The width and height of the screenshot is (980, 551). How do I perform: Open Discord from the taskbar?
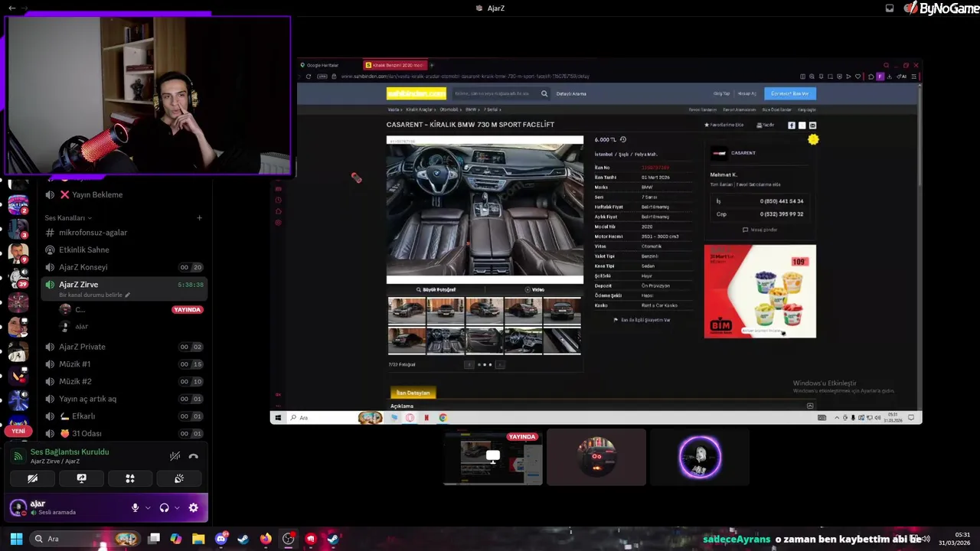pyautogui.click(x=221, y=539)
